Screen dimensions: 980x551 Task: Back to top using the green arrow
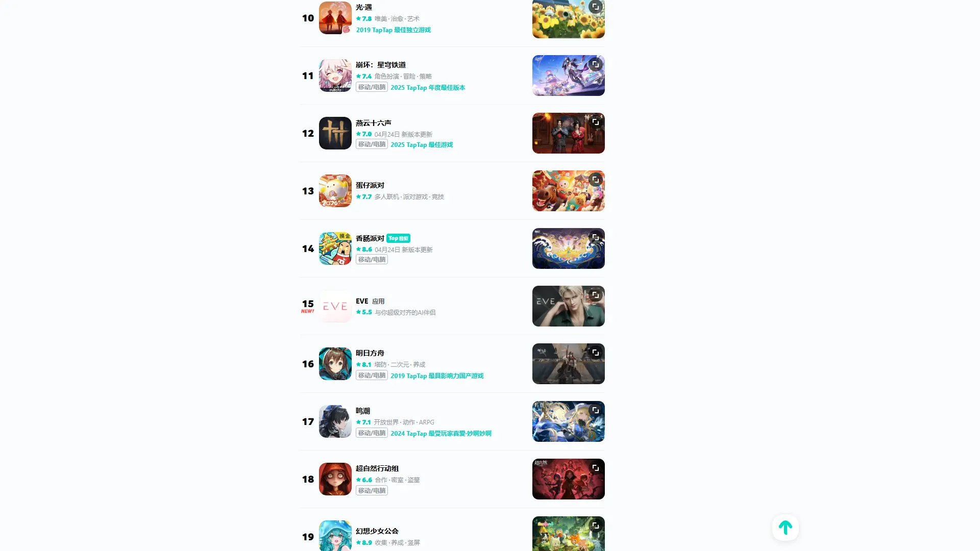[x=785, y=527]
